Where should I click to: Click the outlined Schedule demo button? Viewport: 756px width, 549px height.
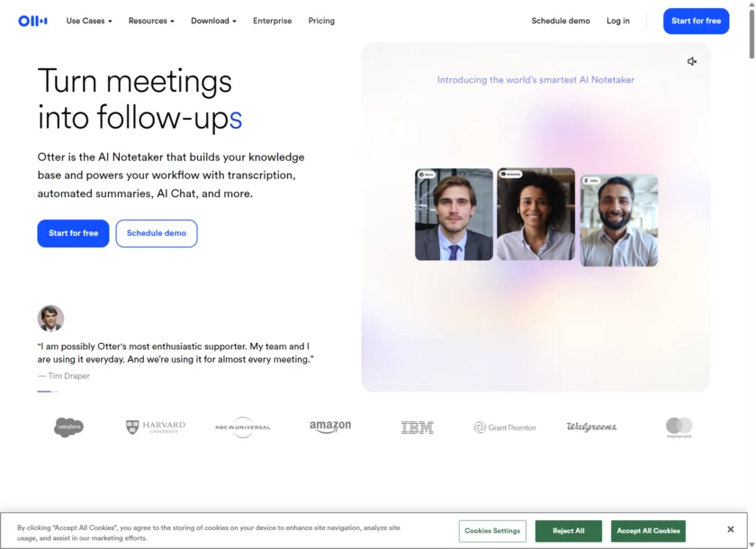coord(157,233)
